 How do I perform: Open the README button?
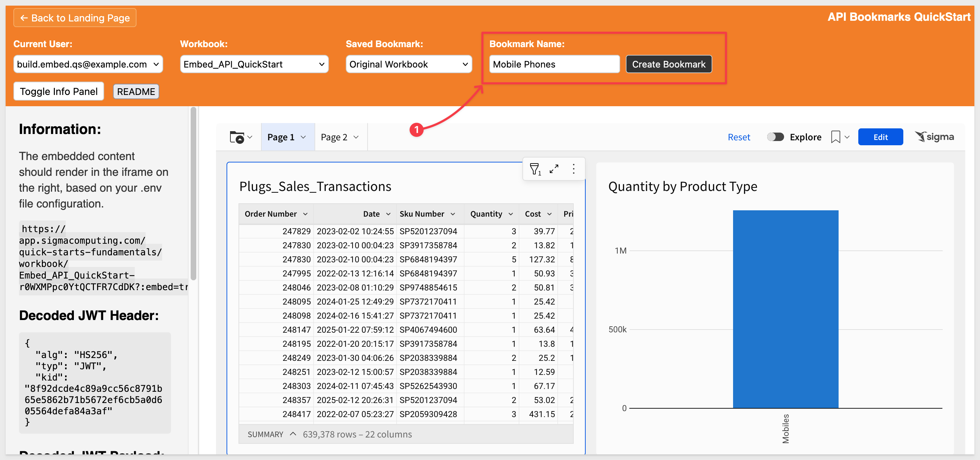pos(136,92)
